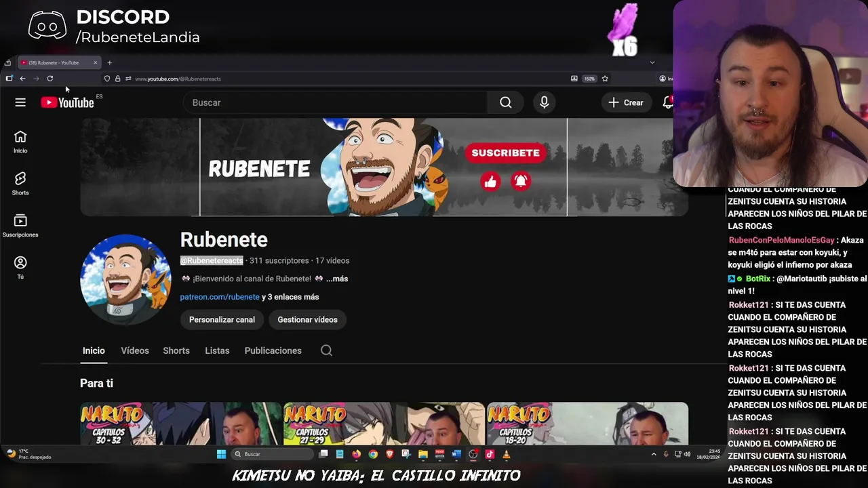Launch Chrome from the taskbar
Image resolution: width=868 pixels, height=488 pixels.
pyautogui.click(x=373, y=454)
